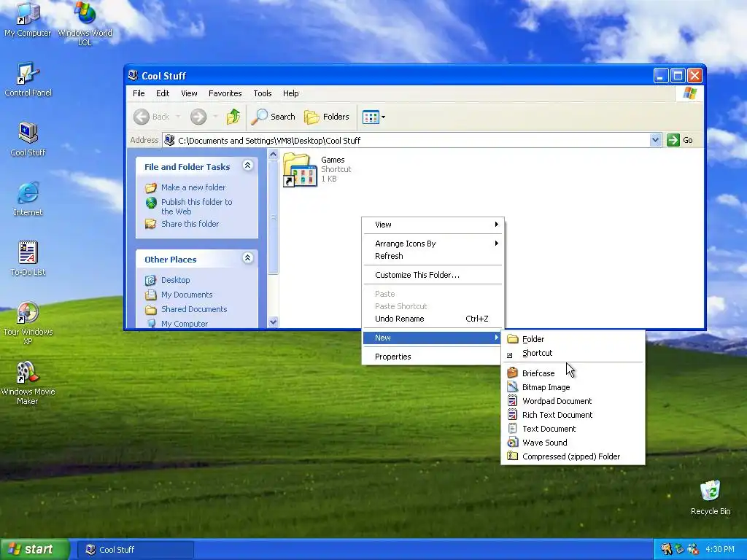Screen dimensions: 747x560
Task: Open Control Panel desktop shortcut
Action: pos(28,79)
